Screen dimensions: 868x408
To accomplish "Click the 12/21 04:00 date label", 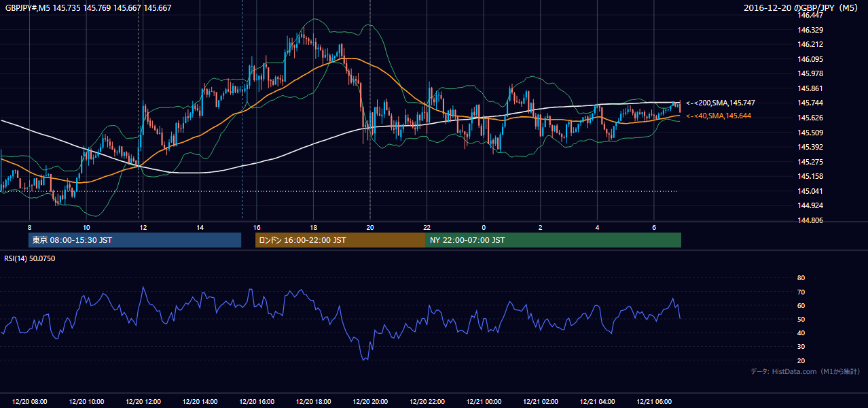I will [x=597, y=402].
